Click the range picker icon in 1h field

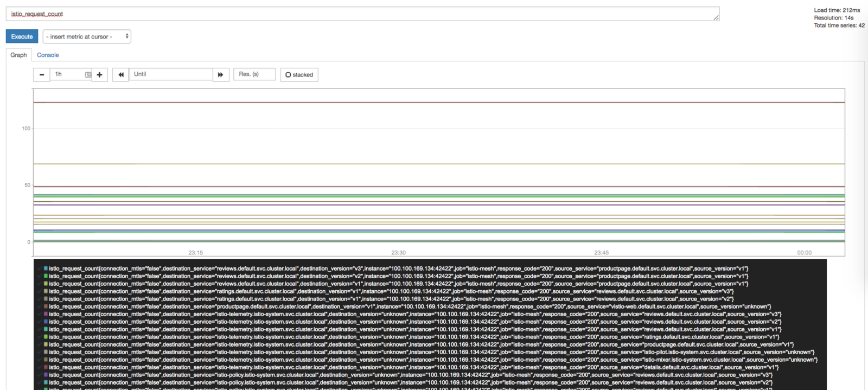coord(88,75)
